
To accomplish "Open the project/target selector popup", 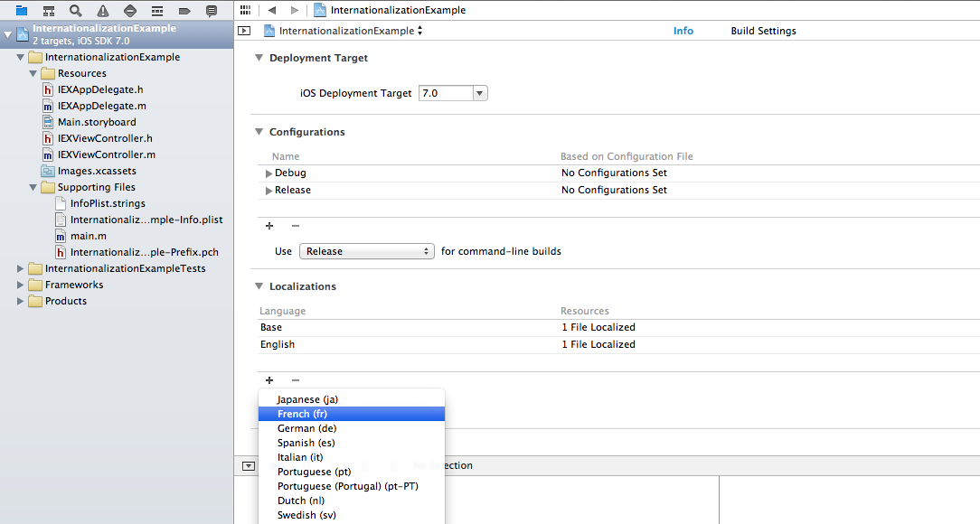I will (344, 31).
